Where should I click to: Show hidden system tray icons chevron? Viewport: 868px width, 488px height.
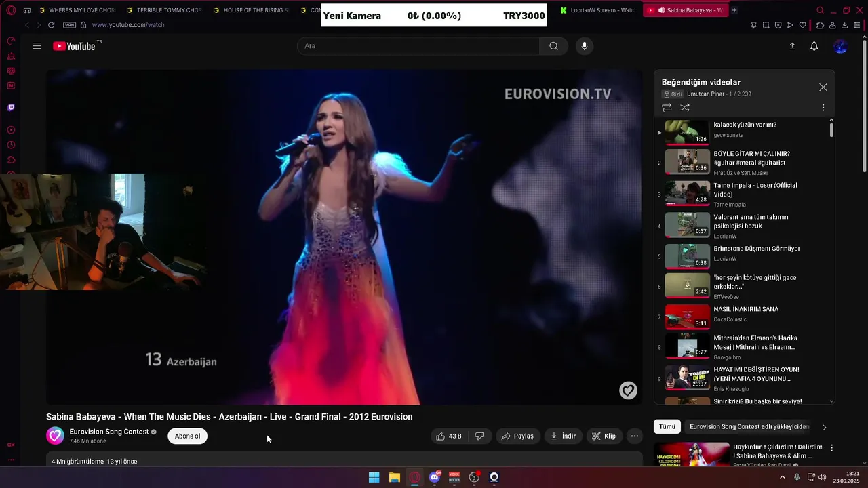(782, 477)
